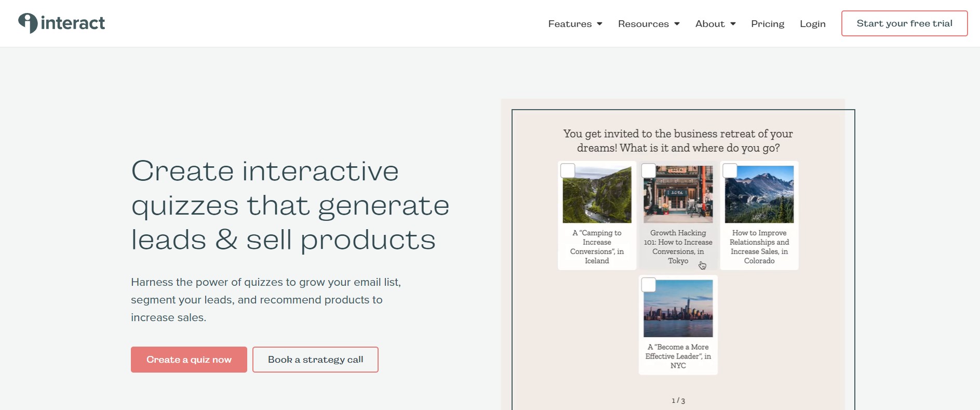Click the quiz question about business retreat

(x=678, y=141)
